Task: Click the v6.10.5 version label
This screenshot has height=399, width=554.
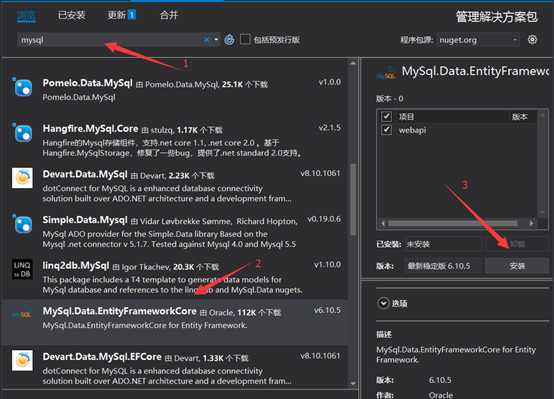Action: (x=327, y=310)
